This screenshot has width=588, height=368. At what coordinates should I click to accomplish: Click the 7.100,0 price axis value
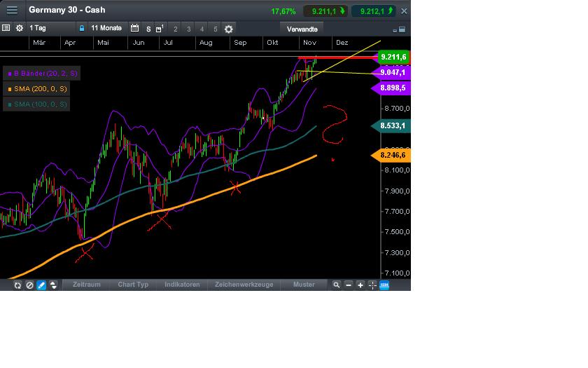(397, 273)
